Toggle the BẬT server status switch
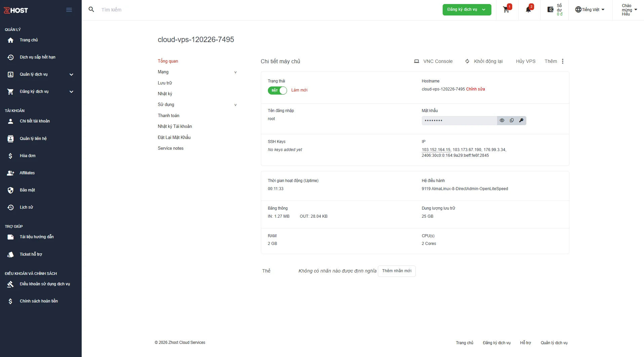 (277, 90)
